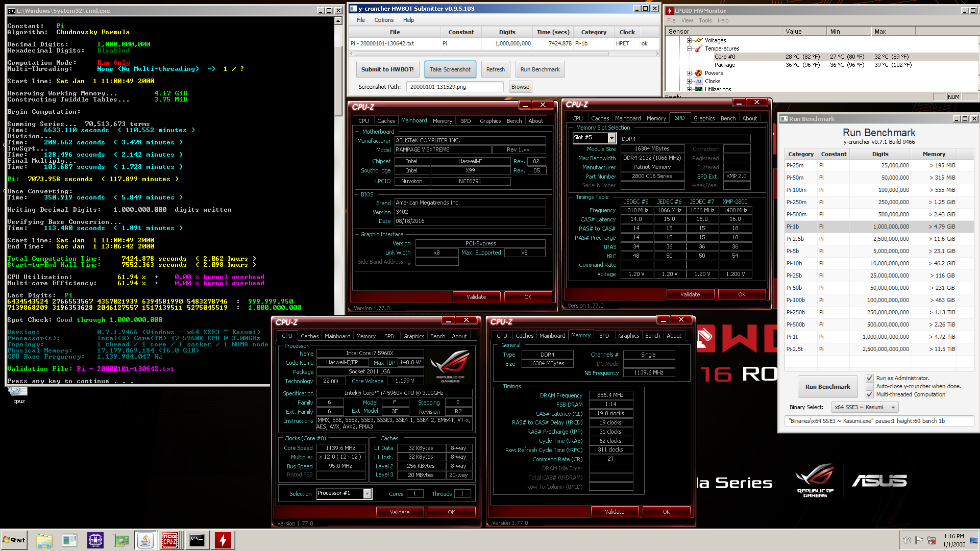Open the Slot #5 memory slot dropdown
The image size is (980, 551).
[611, 138]
